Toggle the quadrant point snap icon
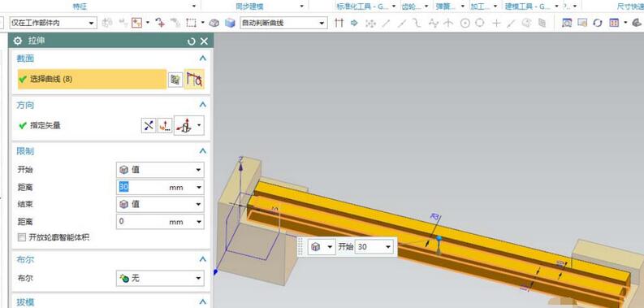644x308 pixels. pos(480,23)
